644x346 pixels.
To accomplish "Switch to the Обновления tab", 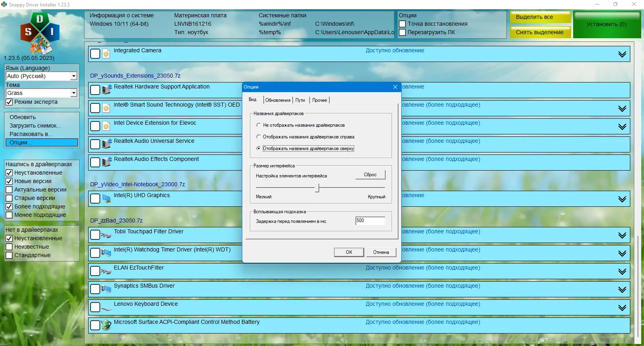I will coord(278,100).
